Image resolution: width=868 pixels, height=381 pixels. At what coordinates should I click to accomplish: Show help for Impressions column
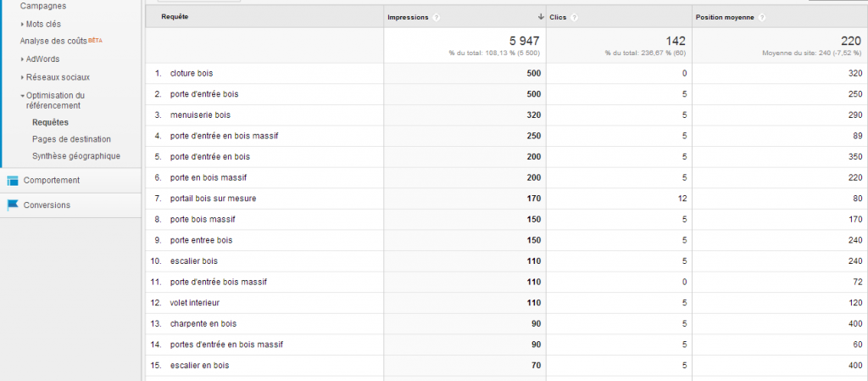click(x=437, y=18)
